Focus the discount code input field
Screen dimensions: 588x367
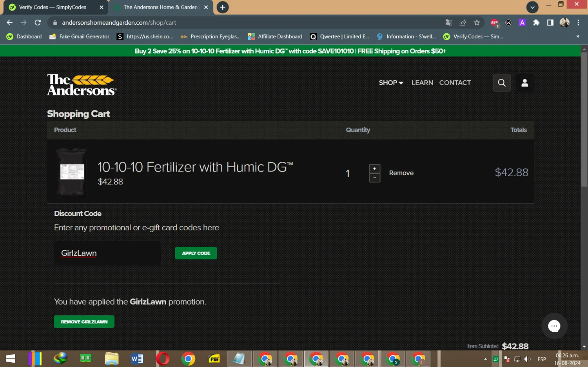pyautogui.click(x=107, y=253)
